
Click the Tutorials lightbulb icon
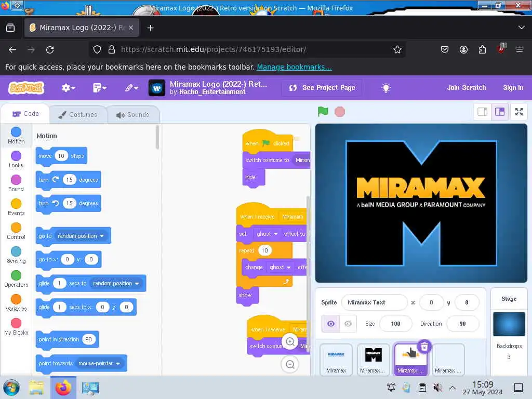[x=386, y=88]
